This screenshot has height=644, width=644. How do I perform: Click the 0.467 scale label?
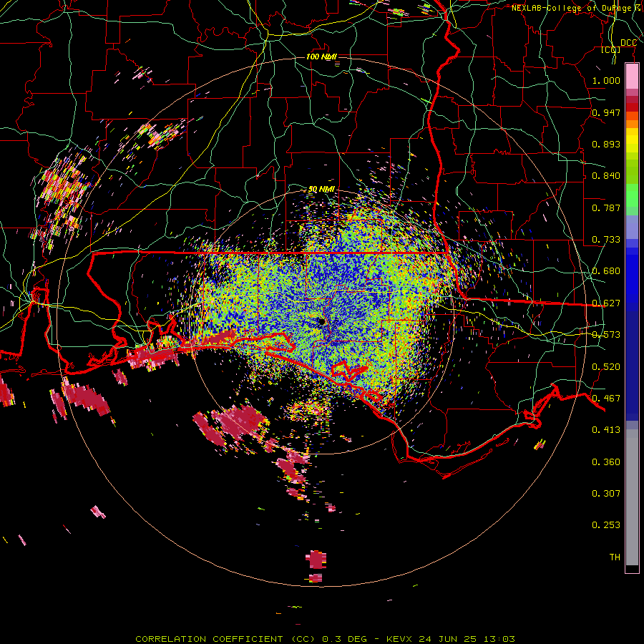tap(606, 399)
